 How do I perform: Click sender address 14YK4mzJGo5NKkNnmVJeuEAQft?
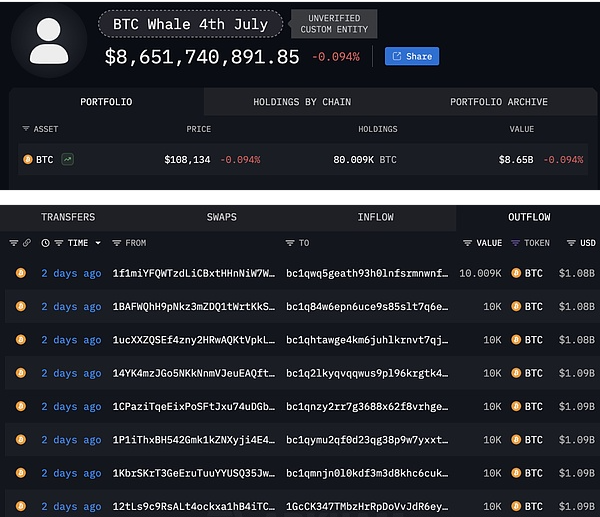click(194, 373)
